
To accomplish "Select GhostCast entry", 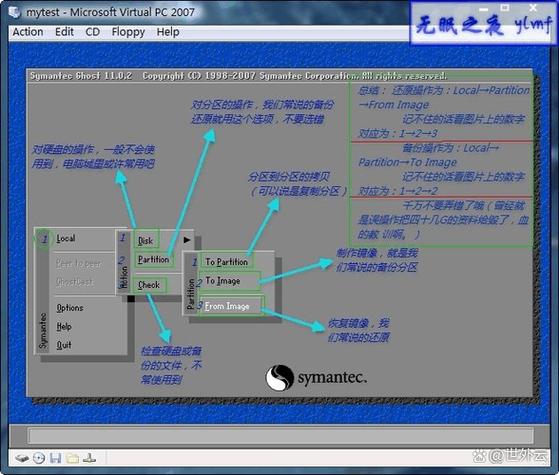I will pyautogui.click(x=75, y=282).
